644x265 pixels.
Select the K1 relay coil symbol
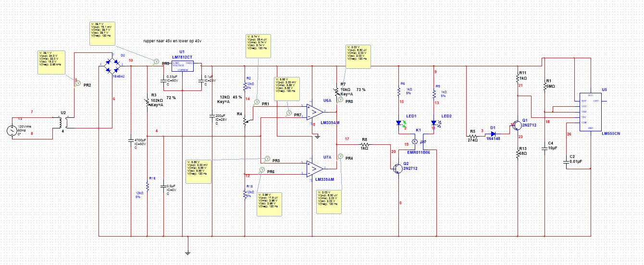pyautogui.click(x=415, y=141)
